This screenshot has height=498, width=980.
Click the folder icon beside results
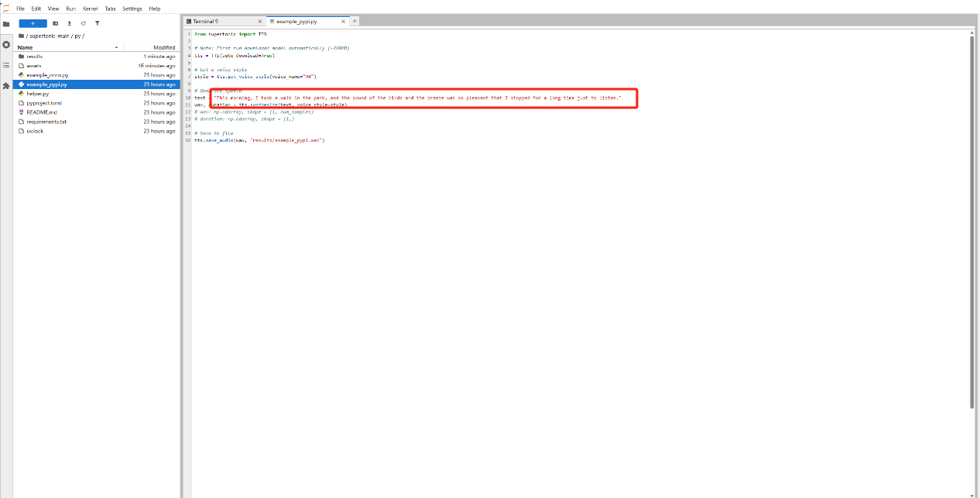pos(21,57)
